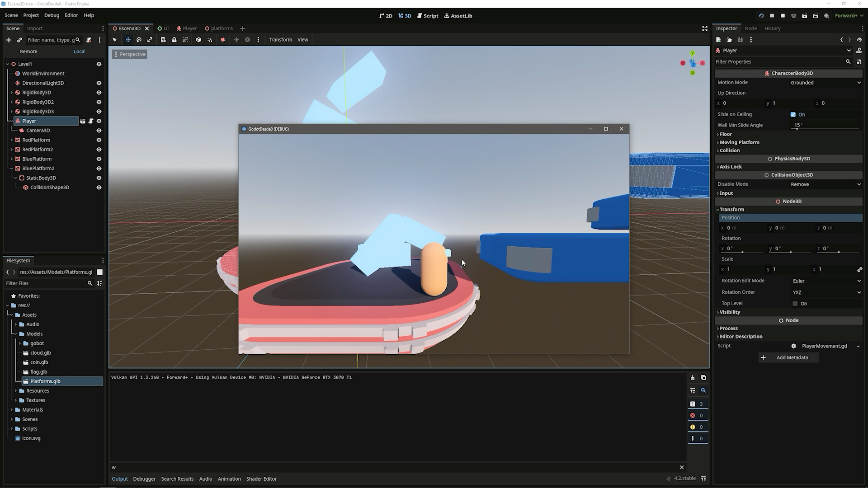This screenshot has height=488, width=868.
Task: Click the stop running project icon
Action: (783, 15)
